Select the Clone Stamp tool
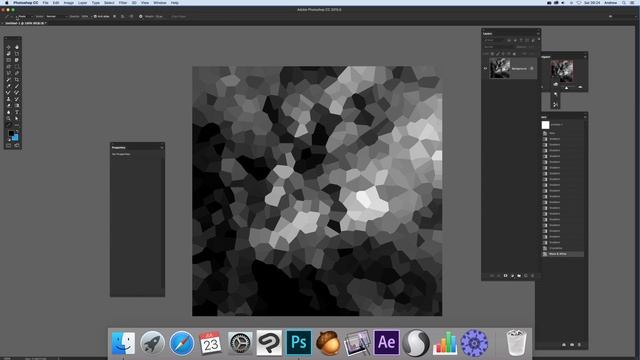The width and height of the screenshot is (640, 360). 8,99
